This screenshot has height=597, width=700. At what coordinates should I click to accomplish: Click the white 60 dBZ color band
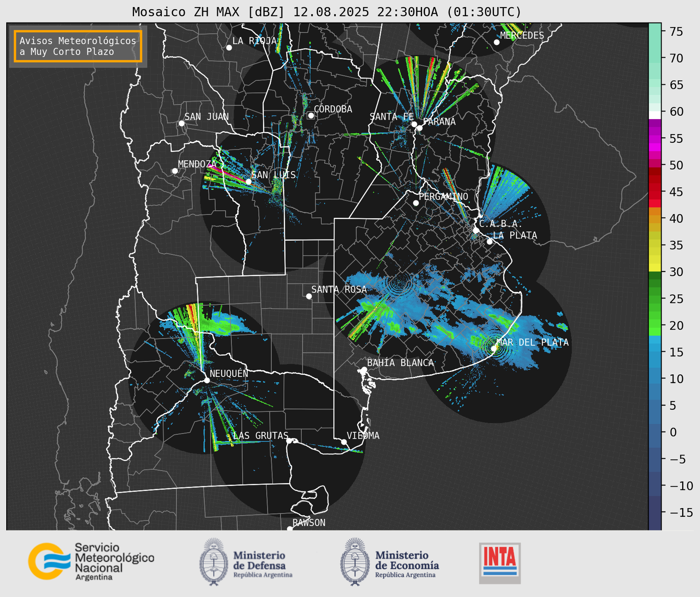point(654,115)
